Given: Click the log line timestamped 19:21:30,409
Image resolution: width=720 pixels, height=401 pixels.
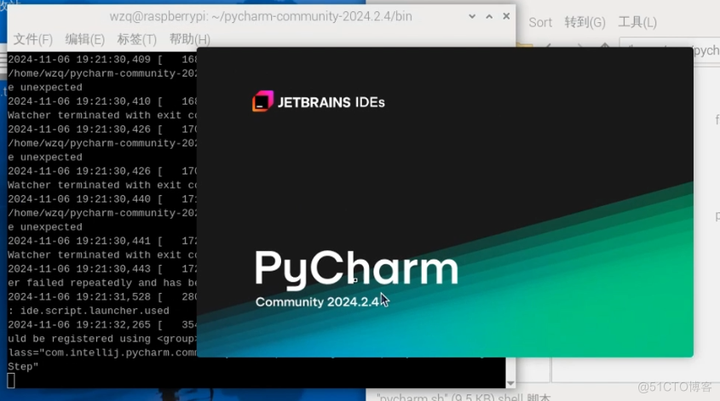Looking at the screenshot, I should point(102,60).
